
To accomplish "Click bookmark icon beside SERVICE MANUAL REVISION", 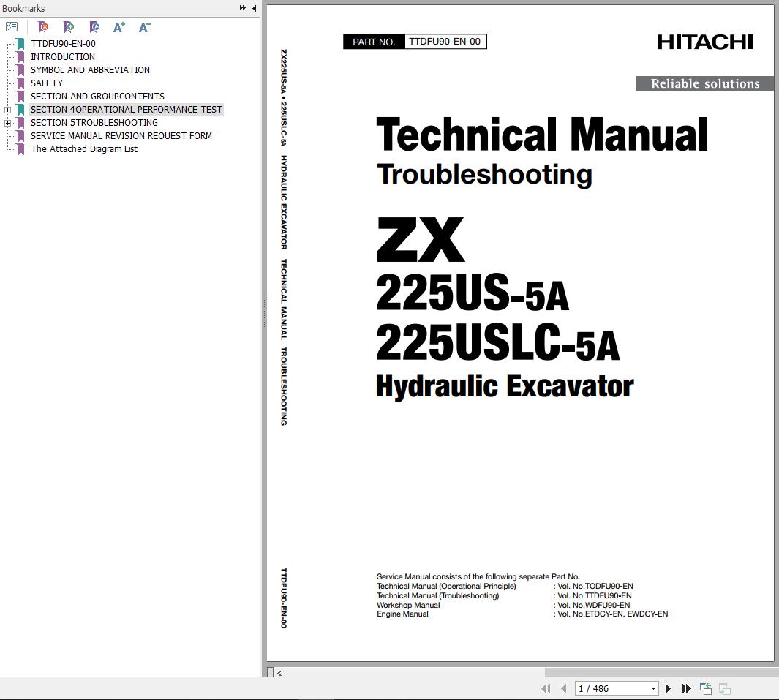I will tap(20, 135).
